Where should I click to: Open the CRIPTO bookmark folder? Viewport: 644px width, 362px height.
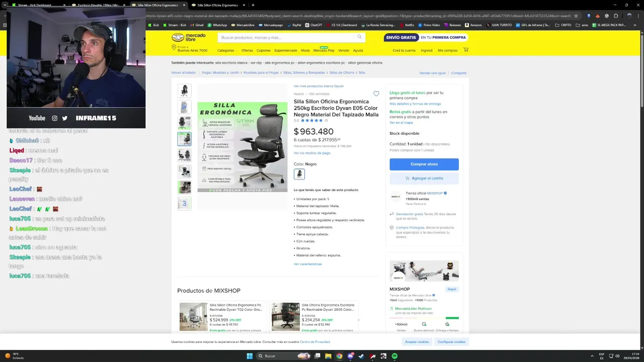point(563,25)
